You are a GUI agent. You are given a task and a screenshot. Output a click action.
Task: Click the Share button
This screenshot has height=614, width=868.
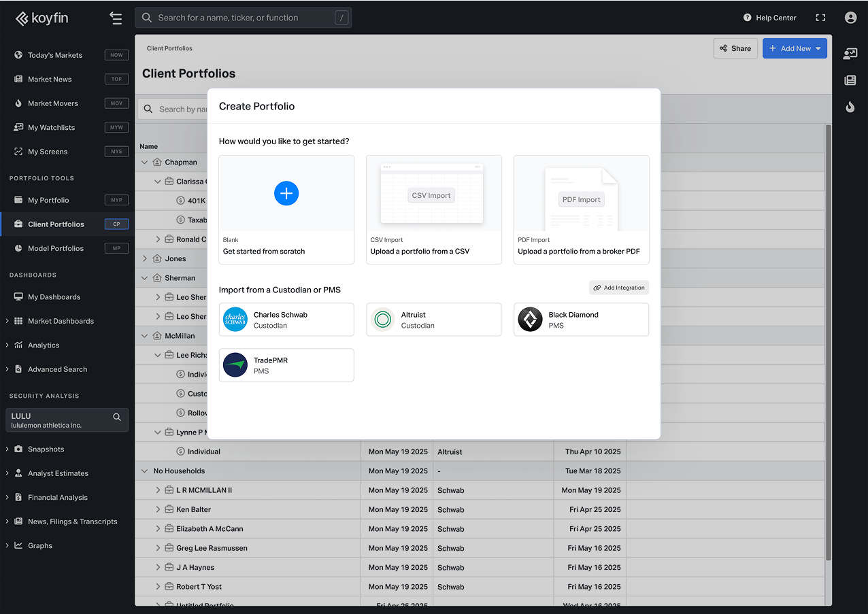click(735, 48)
